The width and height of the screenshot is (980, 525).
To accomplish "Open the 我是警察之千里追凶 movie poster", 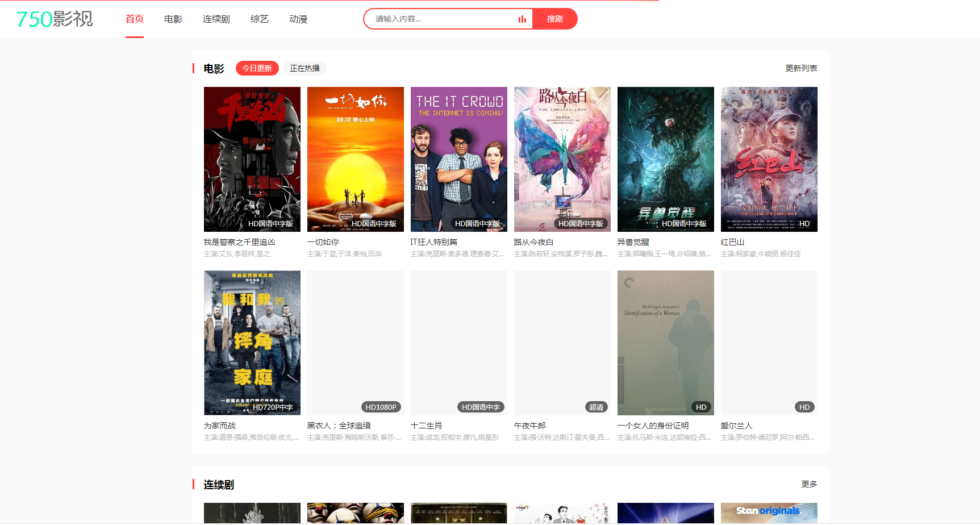I will coord(252,159).
